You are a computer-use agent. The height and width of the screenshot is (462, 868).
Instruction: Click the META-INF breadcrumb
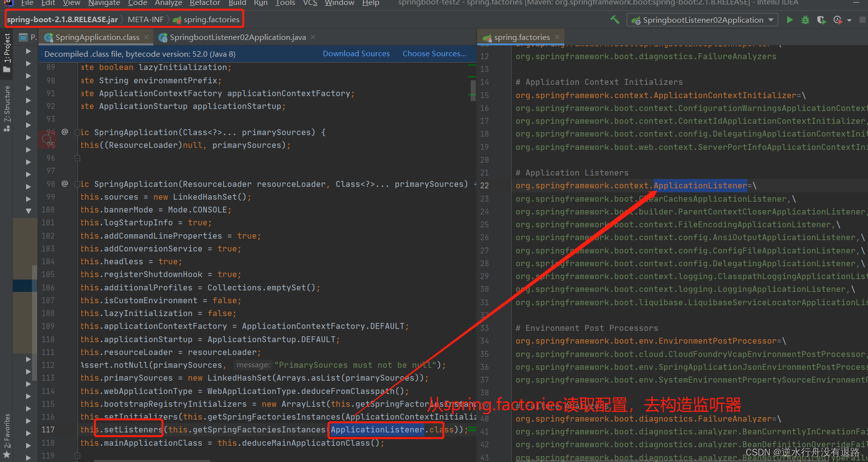(145, 20)
